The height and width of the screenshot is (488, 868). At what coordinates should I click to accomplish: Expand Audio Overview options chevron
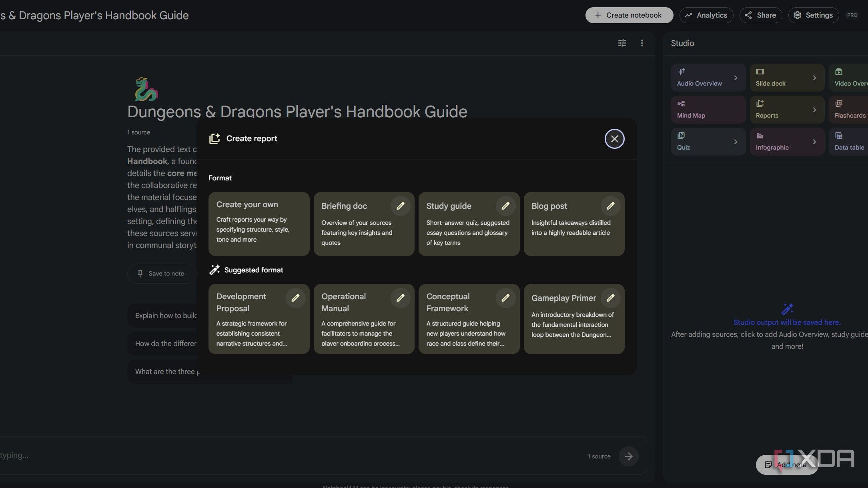click(x=736, y=78)
